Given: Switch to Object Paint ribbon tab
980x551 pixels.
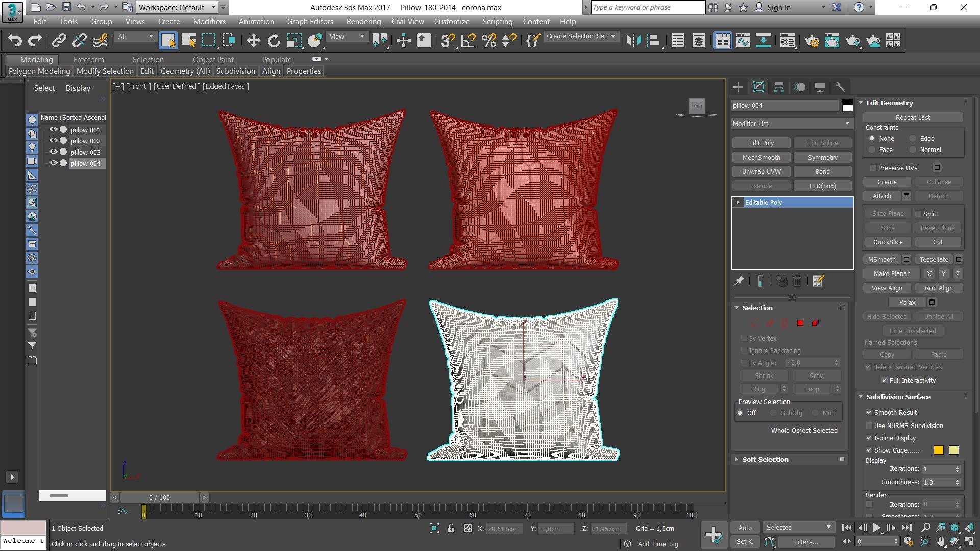Looking at the screenshot, I should tap(213, 59).
